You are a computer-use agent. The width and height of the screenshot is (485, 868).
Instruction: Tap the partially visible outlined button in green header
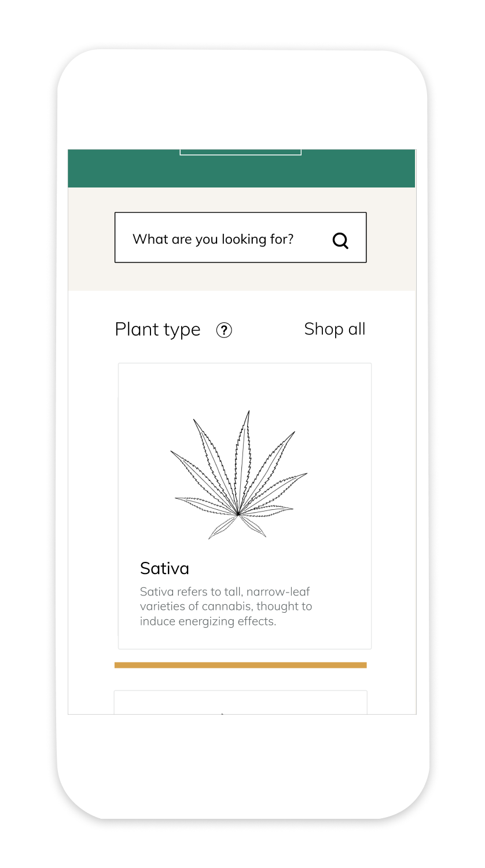(x=241, y=152)
